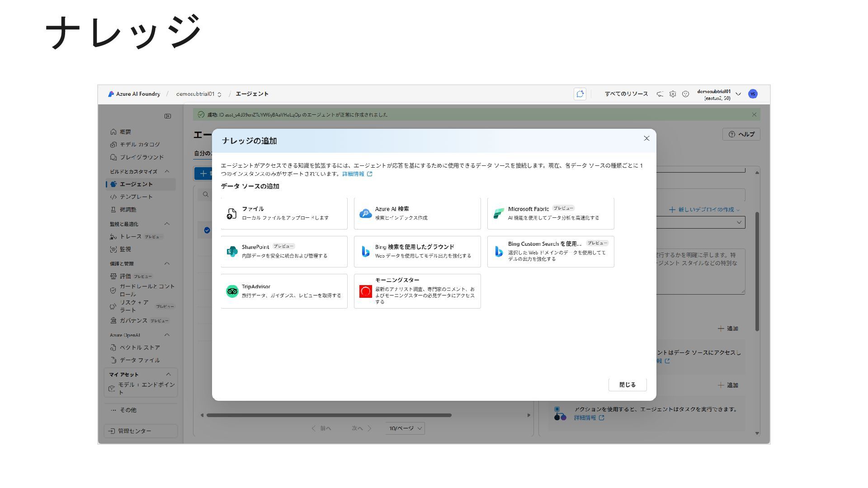
Task: Click the Azure AI Foundry logo
Action: (x=134, y=94)
